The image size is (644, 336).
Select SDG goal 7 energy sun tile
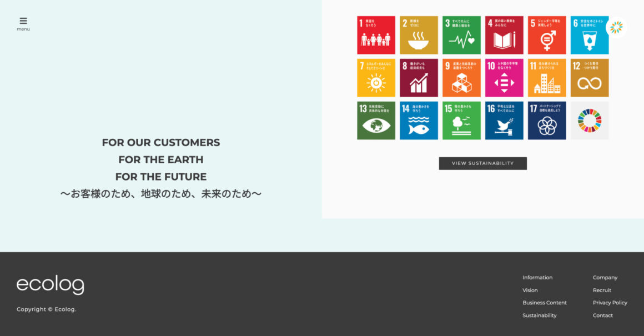(x=376, y=78)
